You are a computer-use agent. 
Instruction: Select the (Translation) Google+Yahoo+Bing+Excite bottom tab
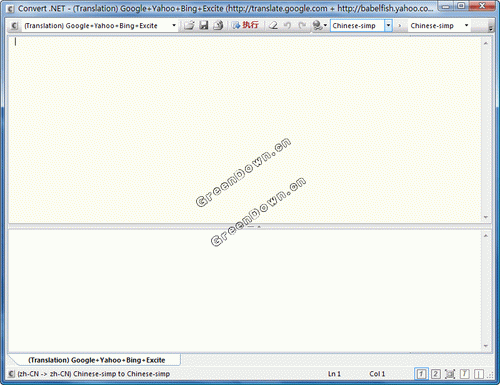[97, 360]
